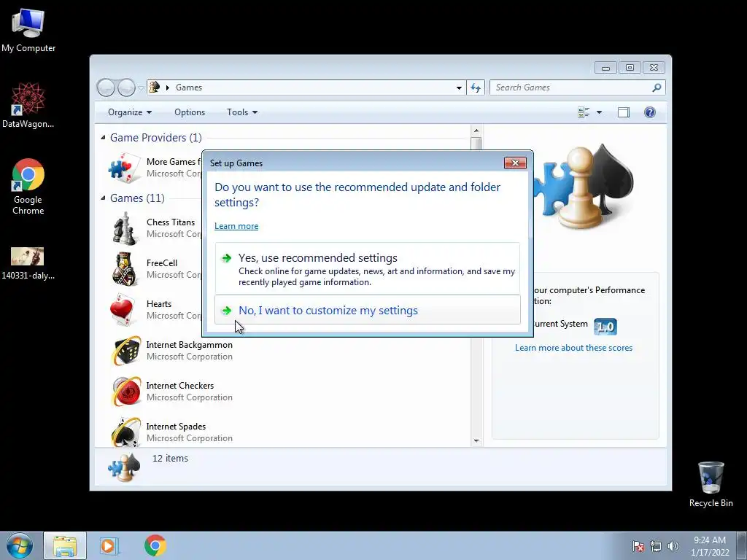Click the Games breadcrumb arrow
Viewport: 747px width, 560px height.
pos(168,87)
